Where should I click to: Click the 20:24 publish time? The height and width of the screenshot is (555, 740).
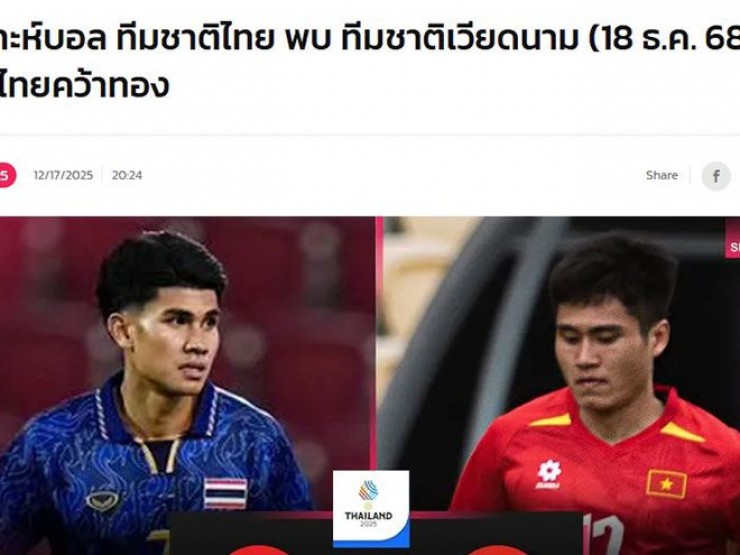click(x=127, y=175)
